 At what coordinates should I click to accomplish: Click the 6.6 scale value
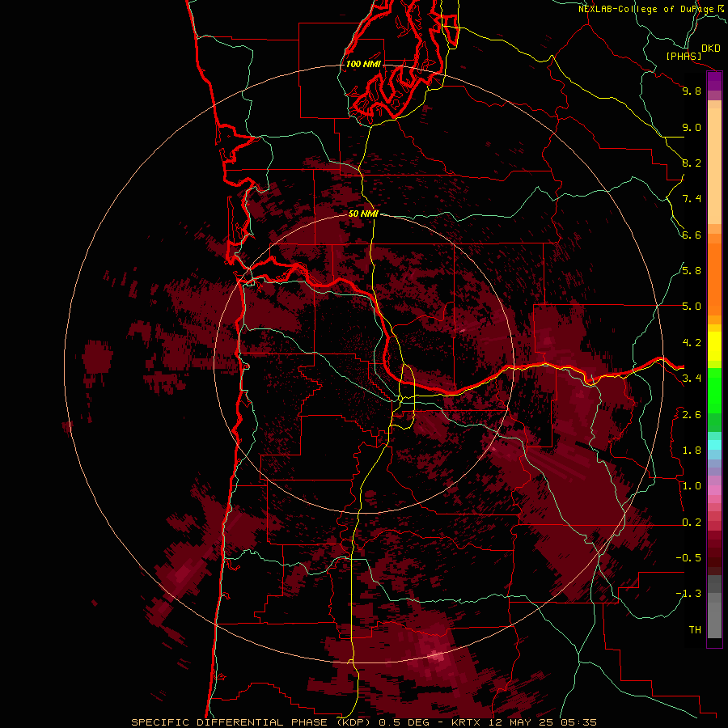692,235
